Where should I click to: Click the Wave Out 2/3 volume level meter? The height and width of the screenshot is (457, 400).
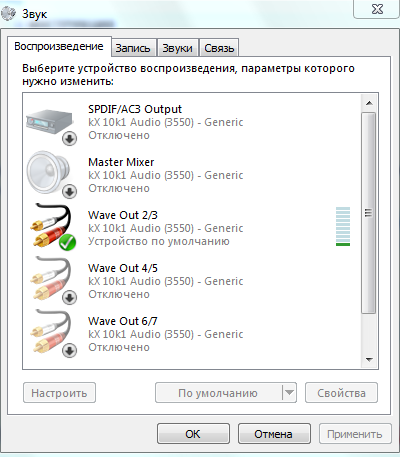(343, 227)
